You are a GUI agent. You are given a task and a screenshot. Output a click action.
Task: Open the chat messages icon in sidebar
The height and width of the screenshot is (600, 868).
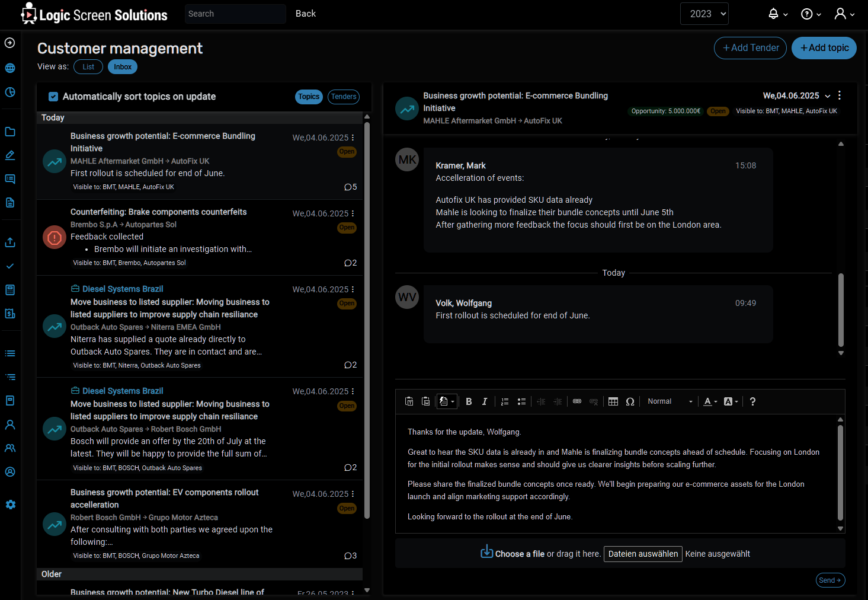10,179
